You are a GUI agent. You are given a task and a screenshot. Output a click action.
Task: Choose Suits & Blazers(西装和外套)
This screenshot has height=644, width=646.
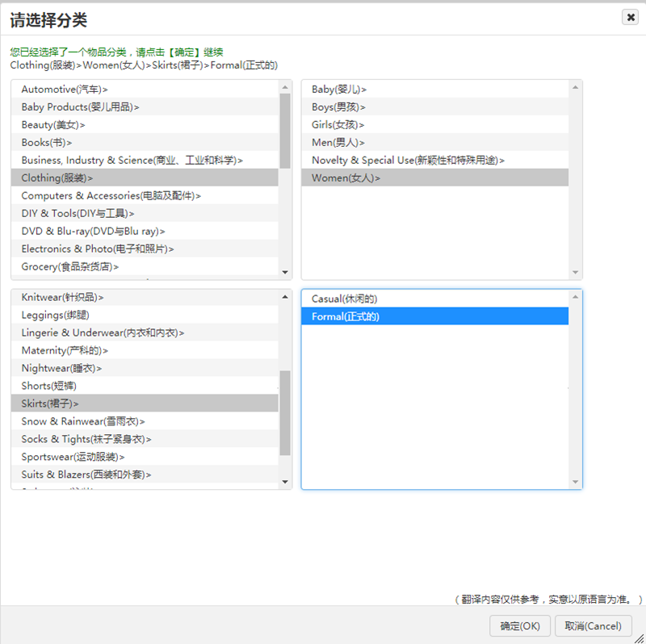[86, 475]
